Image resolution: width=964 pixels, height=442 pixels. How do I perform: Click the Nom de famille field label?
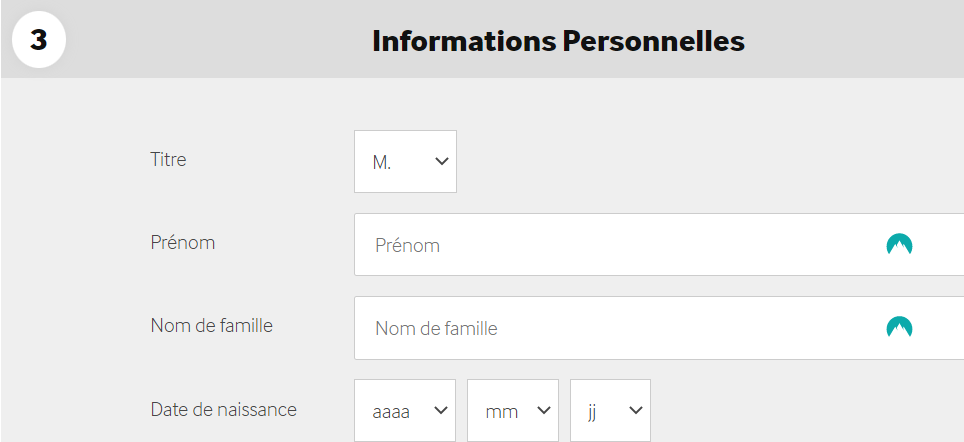click(x=211, y=325)
